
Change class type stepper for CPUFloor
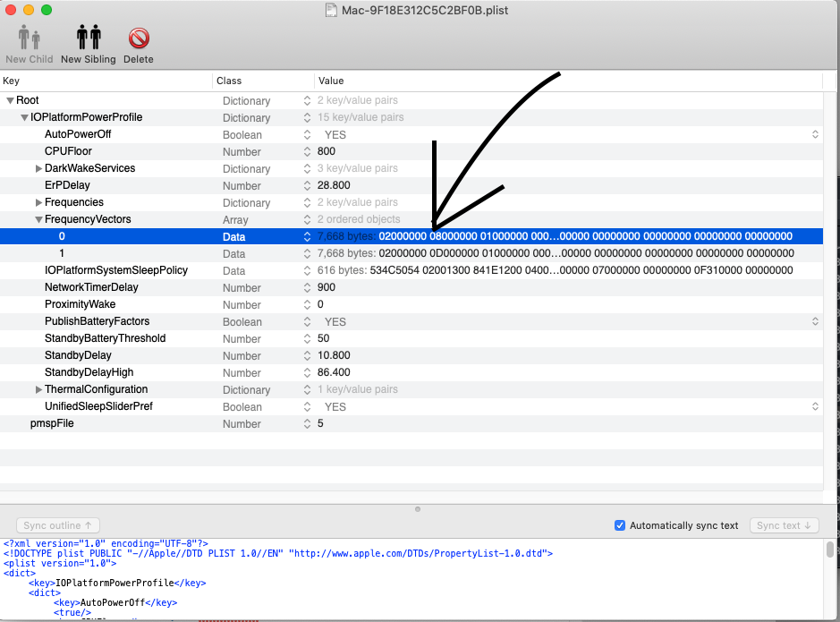pyautogui.click(x=307, y=151)
